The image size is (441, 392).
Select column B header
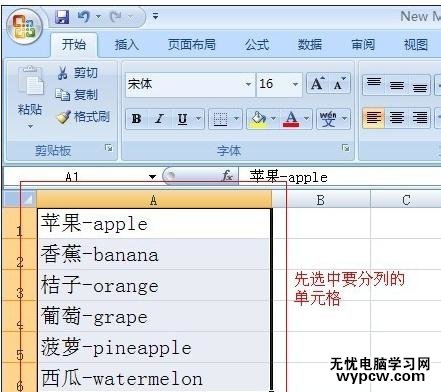tap(321, 200)
